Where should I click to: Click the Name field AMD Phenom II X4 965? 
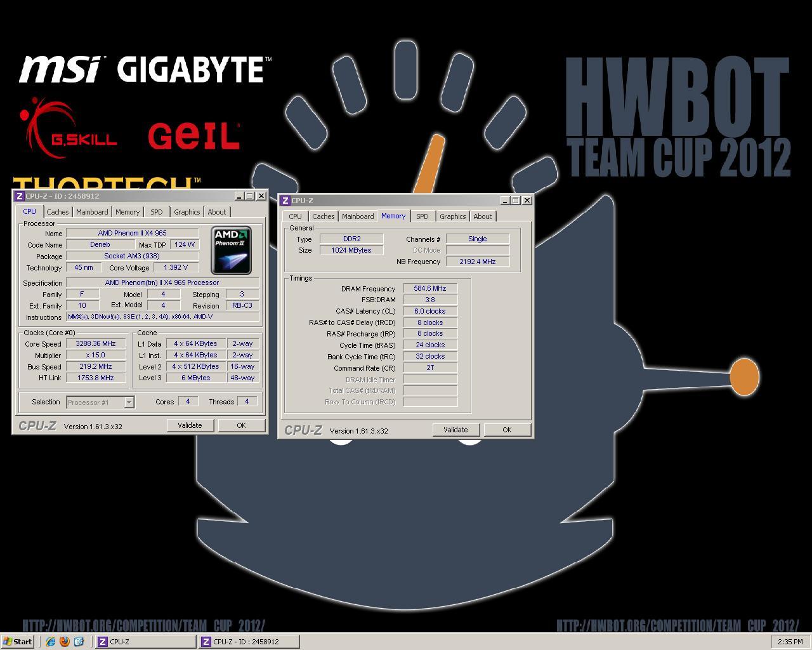(133, 233)
